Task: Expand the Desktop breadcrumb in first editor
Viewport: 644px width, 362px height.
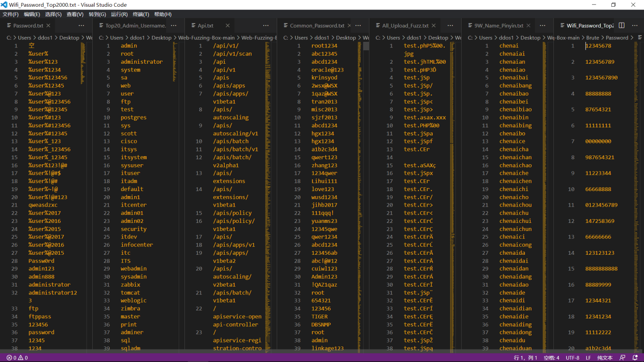Action: tap(69, 37)
